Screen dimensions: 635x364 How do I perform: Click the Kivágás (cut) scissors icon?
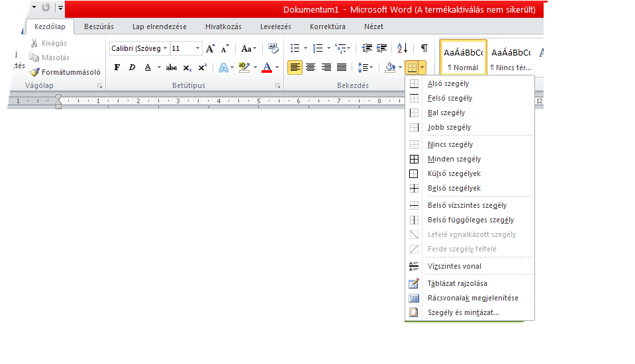(34, 43)
